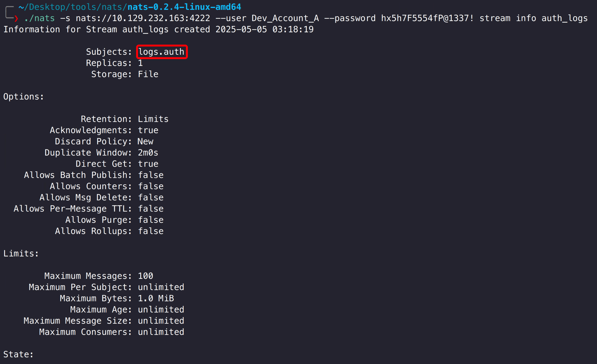Click the Limits: section heading

click(x=21, y=253)
